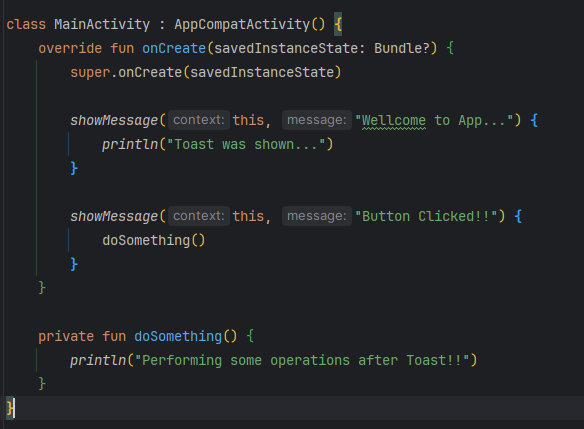Click the 'context:' inlay hint on the Button Clicked line
Viewport: 584px width, 429px height.
[x=199, y=216]
